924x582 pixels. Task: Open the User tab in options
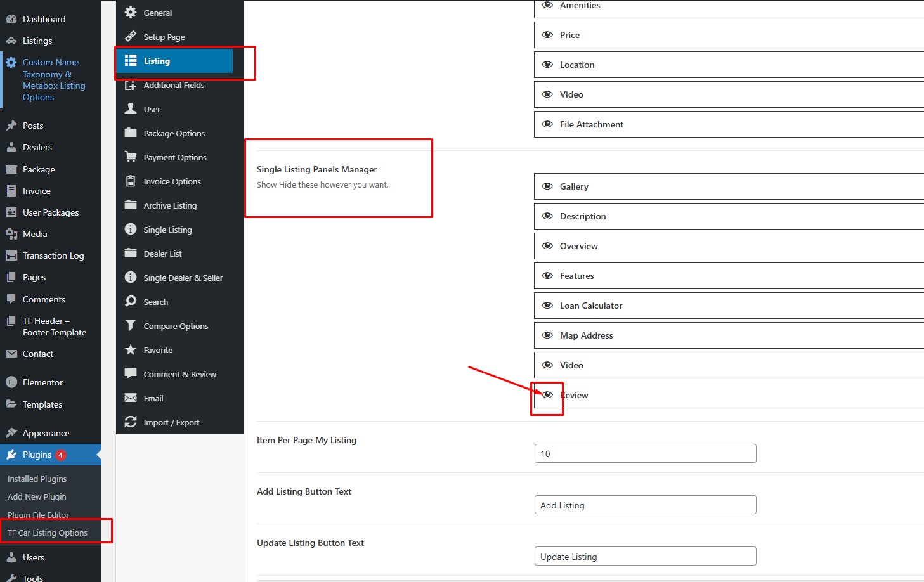[x=174, y=109]
